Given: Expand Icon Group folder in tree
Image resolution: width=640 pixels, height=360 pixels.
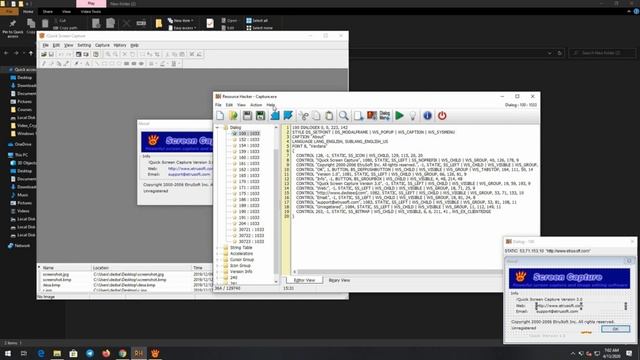Looking at the screenshot, I should [x=218, y=266].
